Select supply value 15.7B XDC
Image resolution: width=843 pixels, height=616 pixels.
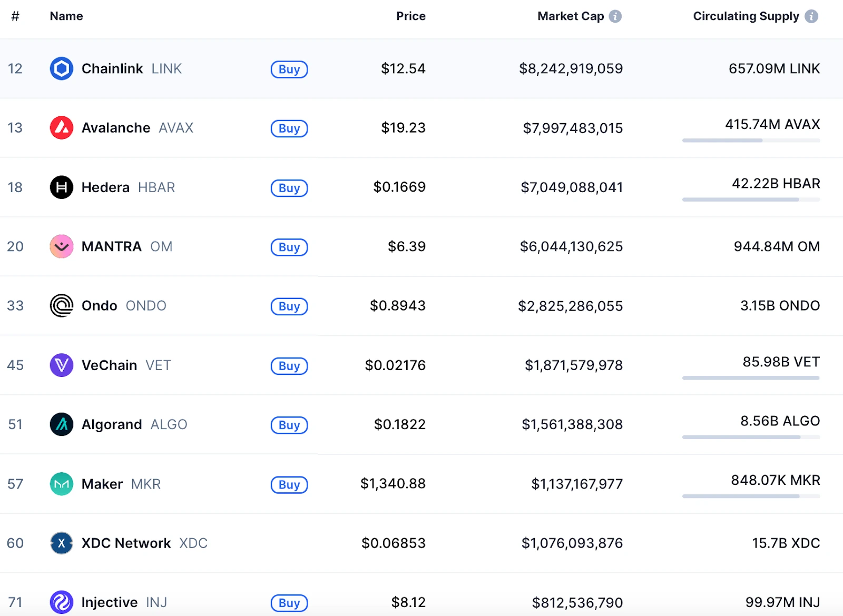[x=786, y=543]
